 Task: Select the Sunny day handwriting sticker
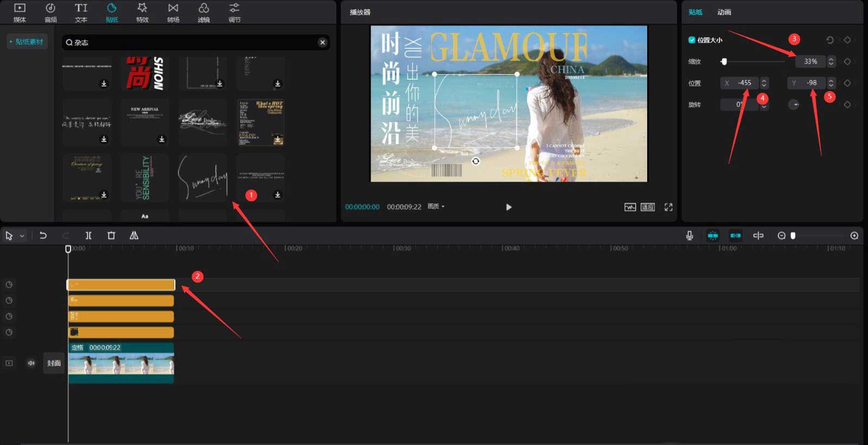pyautogui.click(x=202, y=178)
